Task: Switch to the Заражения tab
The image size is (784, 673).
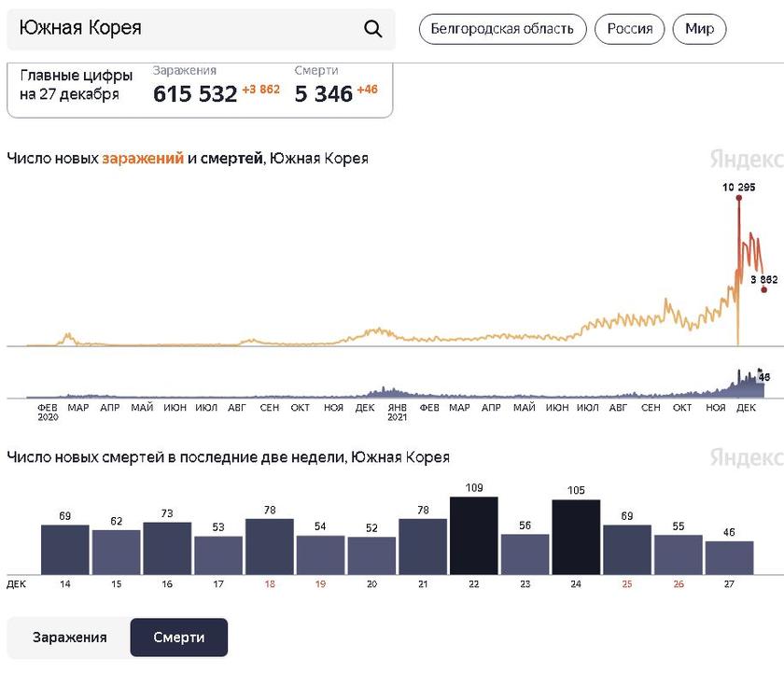Action: (69, 638)
